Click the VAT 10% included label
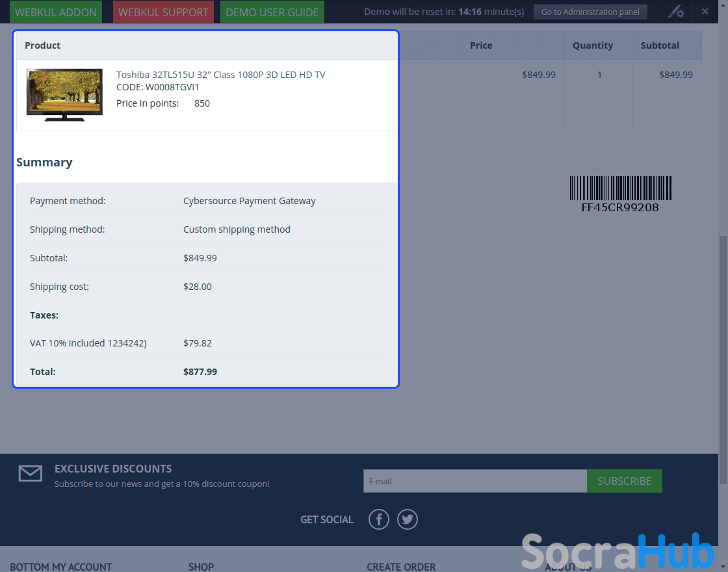728x572 pixels. click(x=88, y=343)
